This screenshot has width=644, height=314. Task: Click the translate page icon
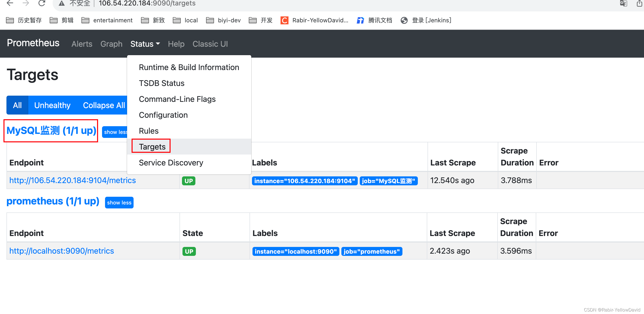coord(623,3)
